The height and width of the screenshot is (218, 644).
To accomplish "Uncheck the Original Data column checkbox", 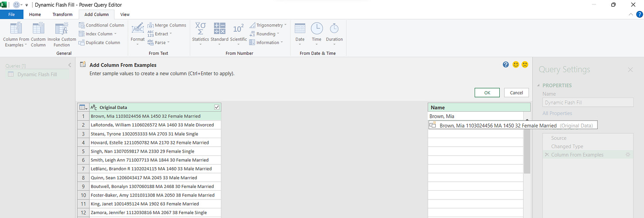I will [x=217, y=107].
